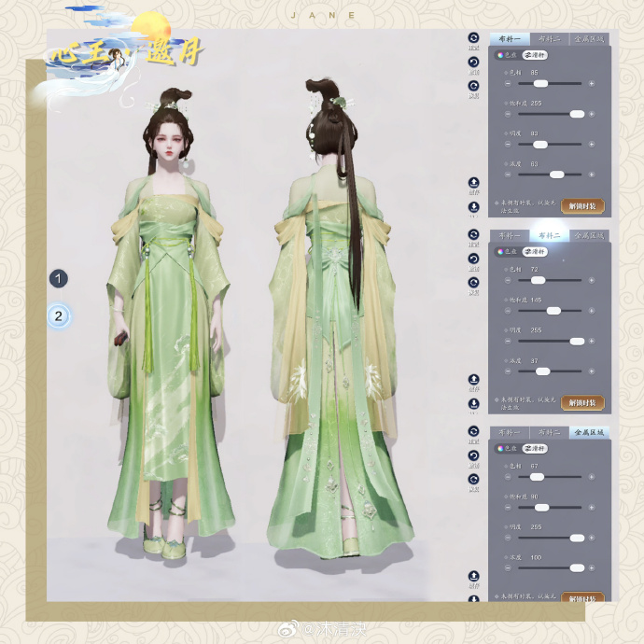Click the undo arrow icon beside the top dye panel
Screen dimensions: 644x644
(473, 62)
